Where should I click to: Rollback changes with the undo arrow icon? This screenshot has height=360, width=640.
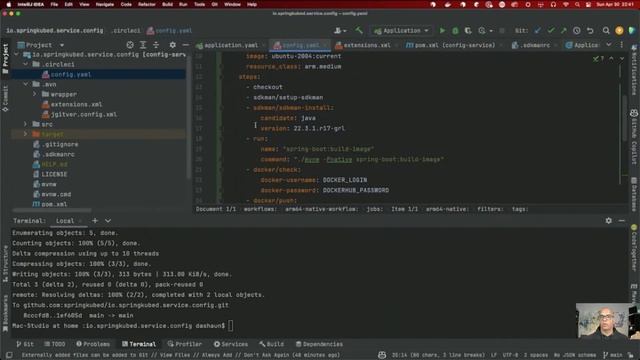pyautogui.click(x=590, y=31)
